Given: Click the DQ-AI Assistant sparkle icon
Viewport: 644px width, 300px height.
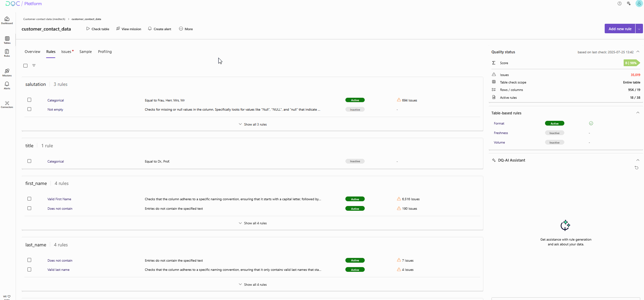Looking at the screenshot, I should point(494,160).
